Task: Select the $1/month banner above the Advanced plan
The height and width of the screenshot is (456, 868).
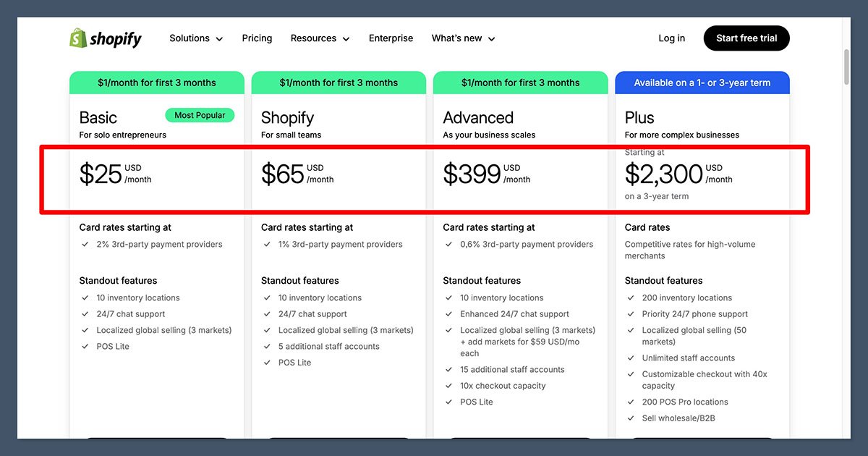Action: point(520,83)
